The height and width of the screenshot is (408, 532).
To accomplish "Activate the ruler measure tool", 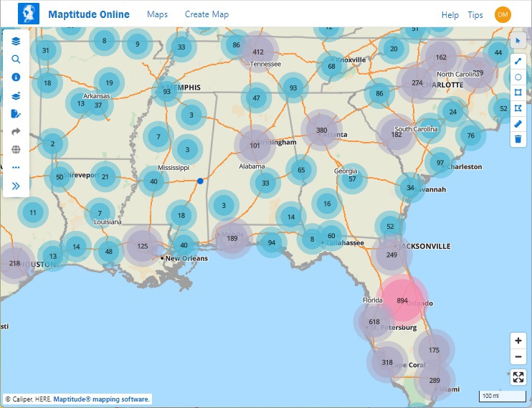I will tap(518, 123).
